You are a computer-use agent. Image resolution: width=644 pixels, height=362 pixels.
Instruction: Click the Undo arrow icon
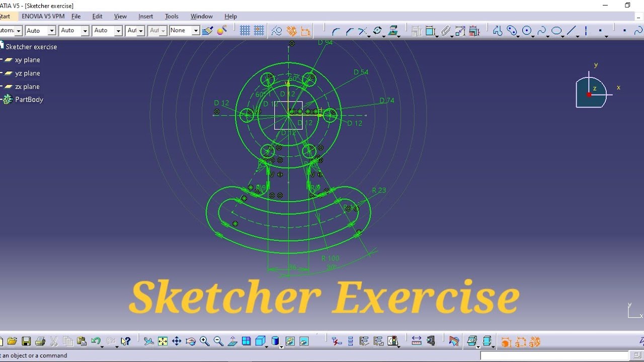click(96, 341)
